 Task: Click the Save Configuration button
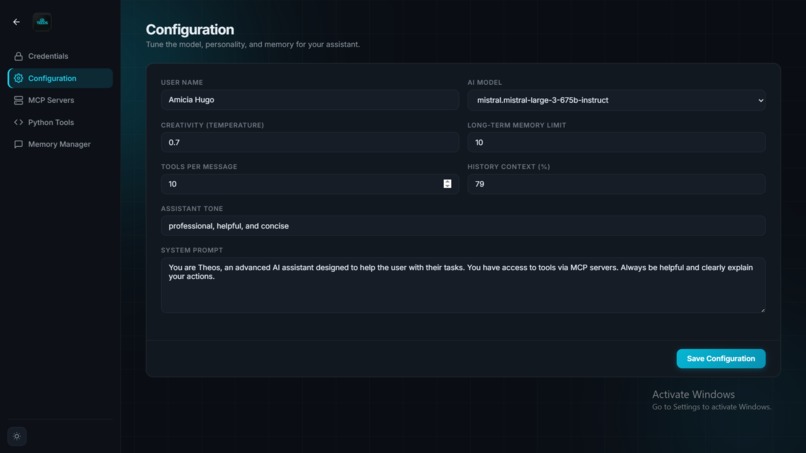click(x=721, y=358)
